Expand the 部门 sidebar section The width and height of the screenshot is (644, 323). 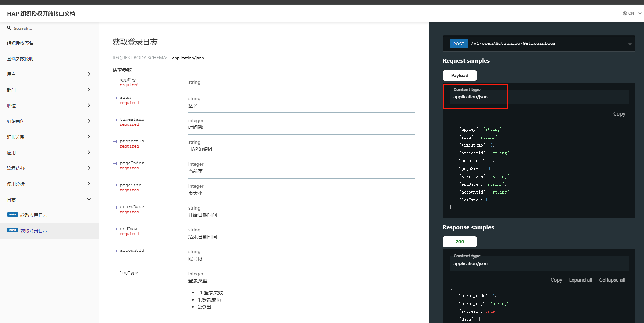click(89, 90)
